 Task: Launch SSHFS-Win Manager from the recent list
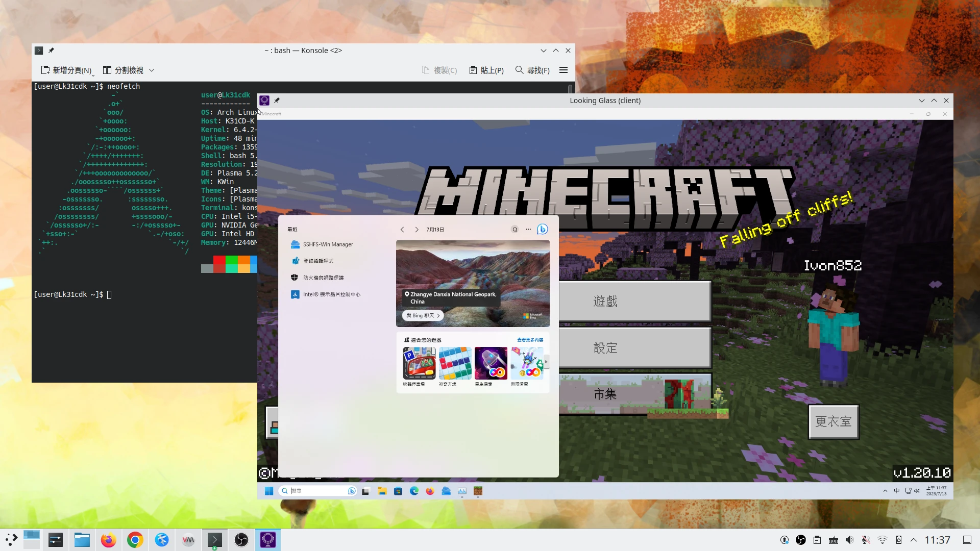pyautogui.click(x=327, y=244)
